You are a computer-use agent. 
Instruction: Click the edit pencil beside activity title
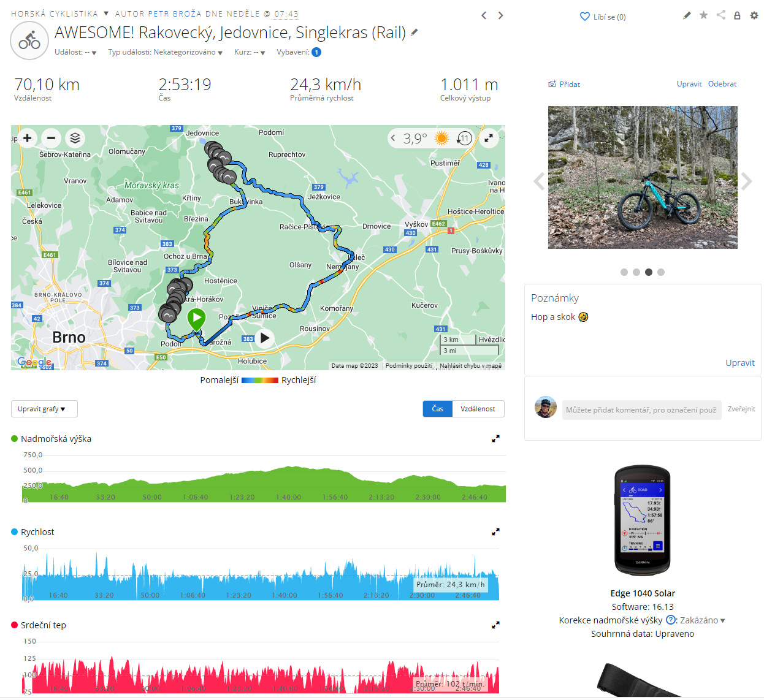click(x=414, y=32)
